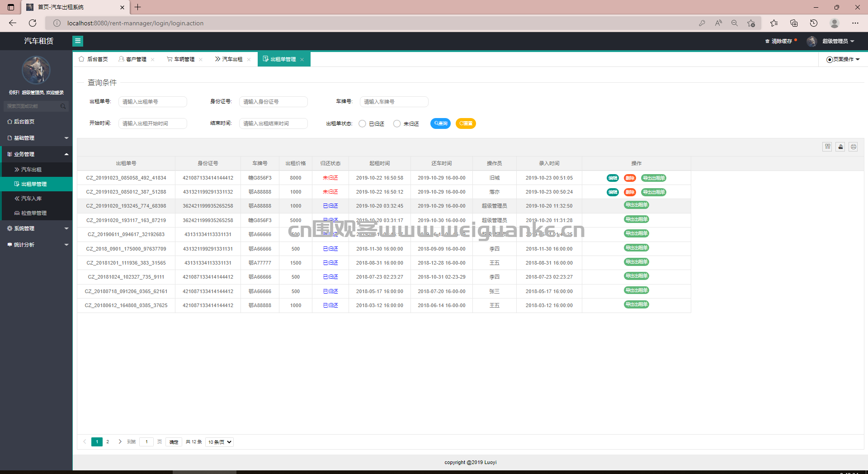868x474 pixels.
Task: Open the browser history icon
Action: point(814,23)
